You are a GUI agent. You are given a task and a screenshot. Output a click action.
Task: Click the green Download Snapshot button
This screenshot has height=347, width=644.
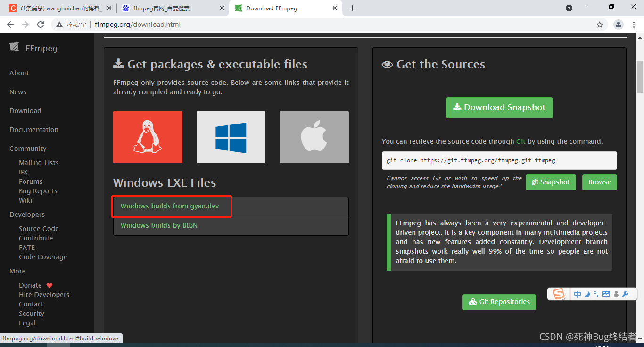tap(499, 107)
